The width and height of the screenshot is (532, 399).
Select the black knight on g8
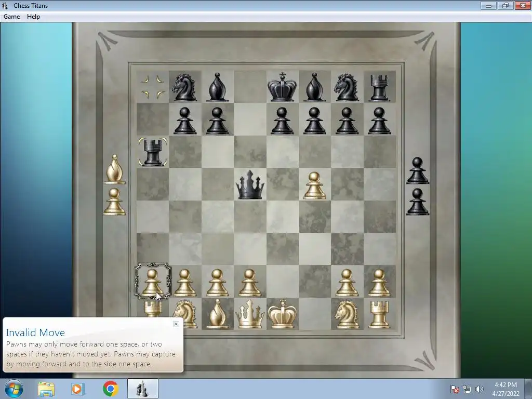pyautogui.click(x=347, y=87)
